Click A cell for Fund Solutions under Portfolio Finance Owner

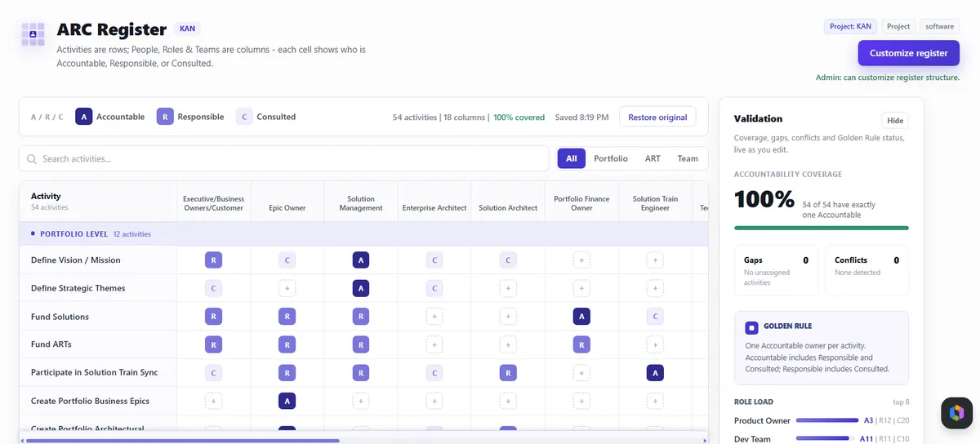coord(581,317)
